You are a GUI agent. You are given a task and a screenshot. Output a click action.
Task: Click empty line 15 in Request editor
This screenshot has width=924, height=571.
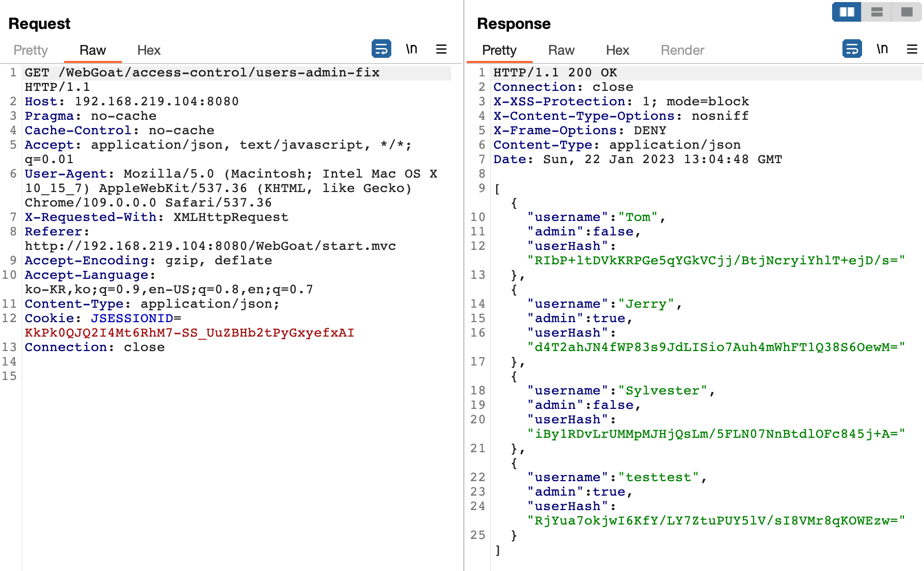237,376
